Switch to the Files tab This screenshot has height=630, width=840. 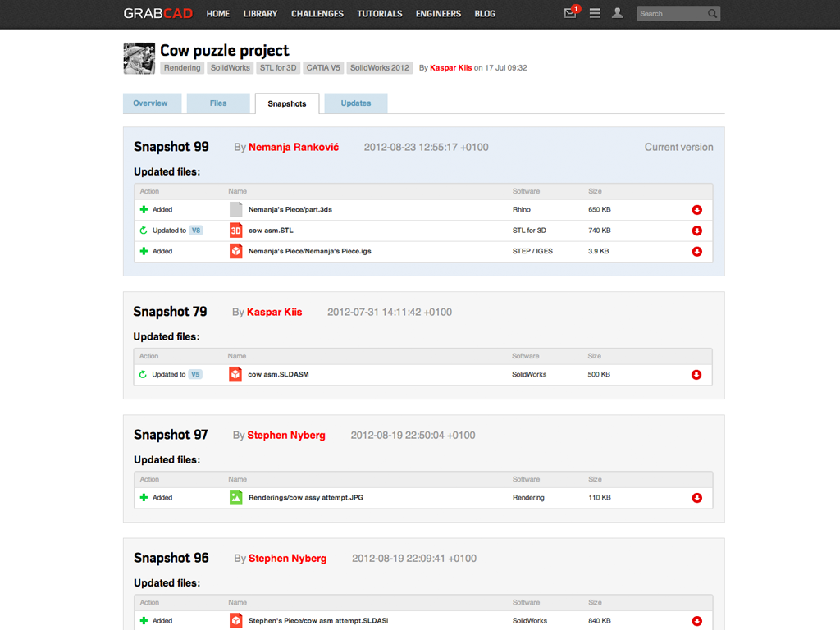pyautogui.click(x=218, y=103)
